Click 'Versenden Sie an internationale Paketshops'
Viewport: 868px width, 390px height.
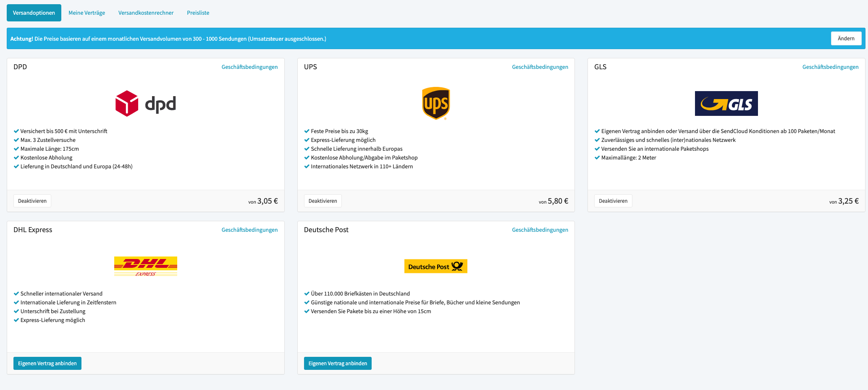click(x=655, y=149)
